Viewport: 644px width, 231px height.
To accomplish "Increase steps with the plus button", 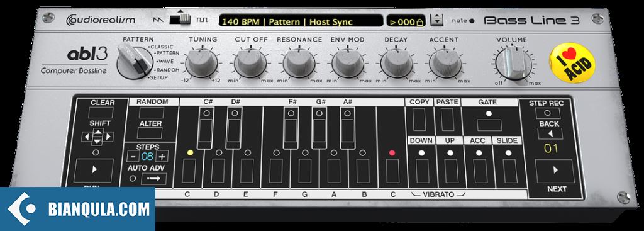I will point(162,156).
